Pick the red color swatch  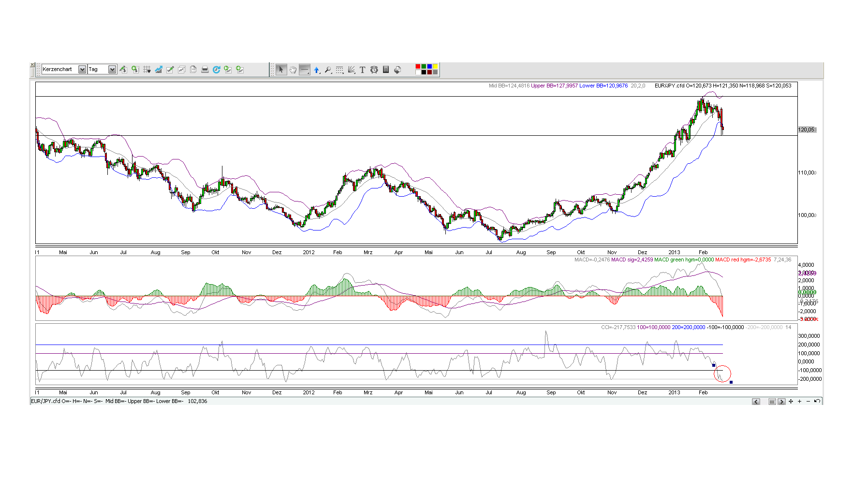[418, 66]
